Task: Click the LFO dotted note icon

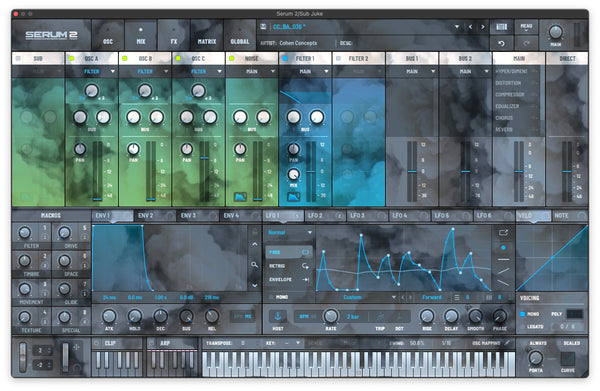Action: click(399, 316)
